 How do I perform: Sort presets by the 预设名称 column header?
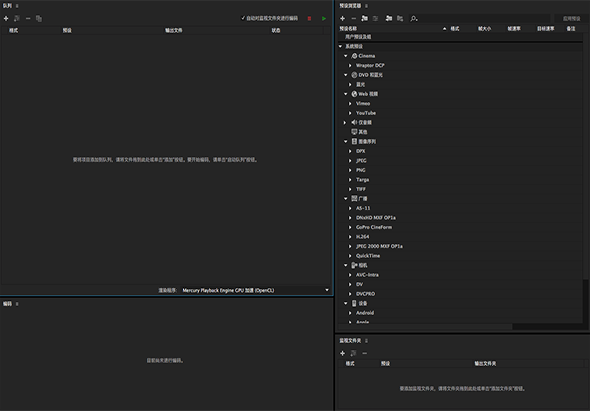tap(348, 29)
